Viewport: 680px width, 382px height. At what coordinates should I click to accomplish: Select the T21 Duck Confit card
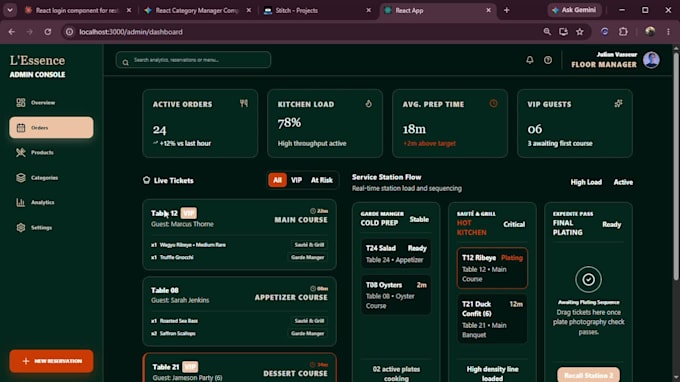point(492,319)
